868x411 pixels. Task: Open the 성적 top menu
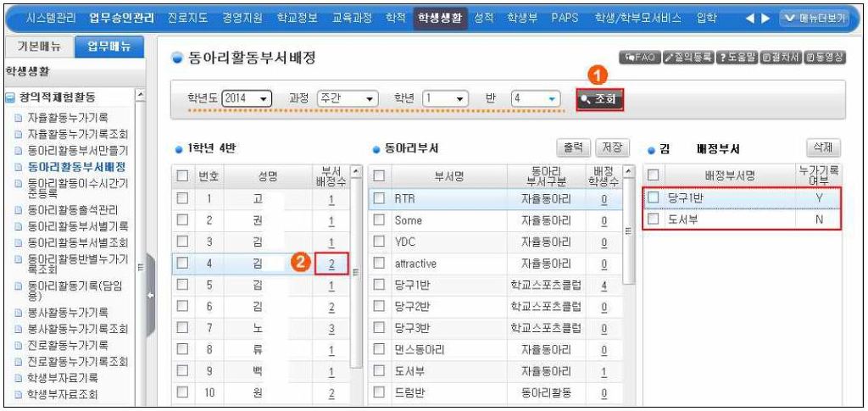pyautogui.click(x=484, y=19)
